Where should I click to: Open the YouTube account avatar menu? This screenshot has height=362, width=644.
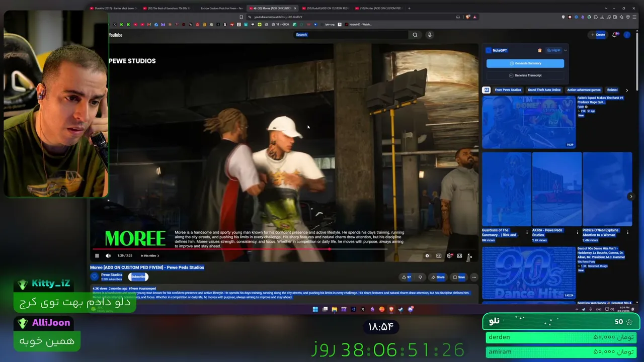627,35
